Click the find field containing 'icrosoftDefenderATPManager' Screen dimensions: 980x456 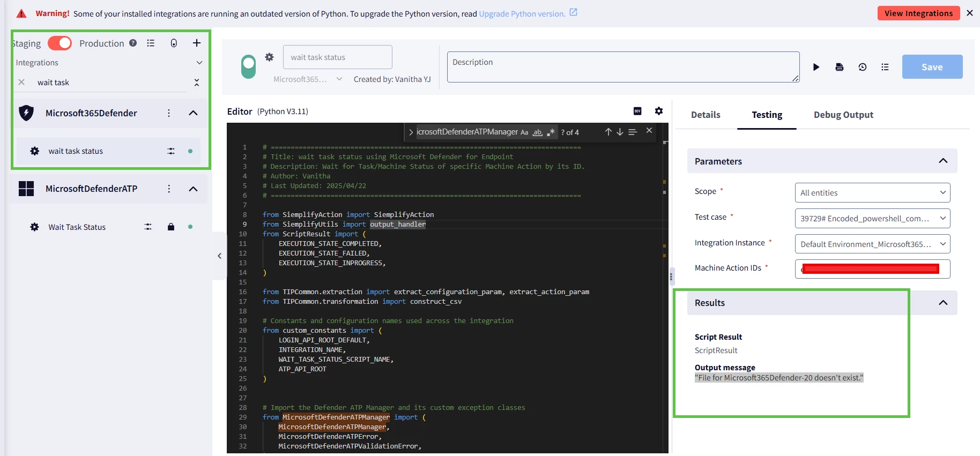coord(467,132)
